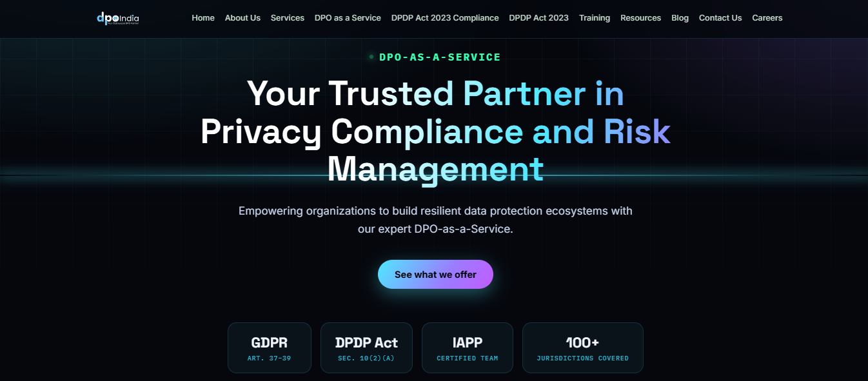View the Careers page
The height and width of the screenshot is (381, 868).
tap(767, 18)
